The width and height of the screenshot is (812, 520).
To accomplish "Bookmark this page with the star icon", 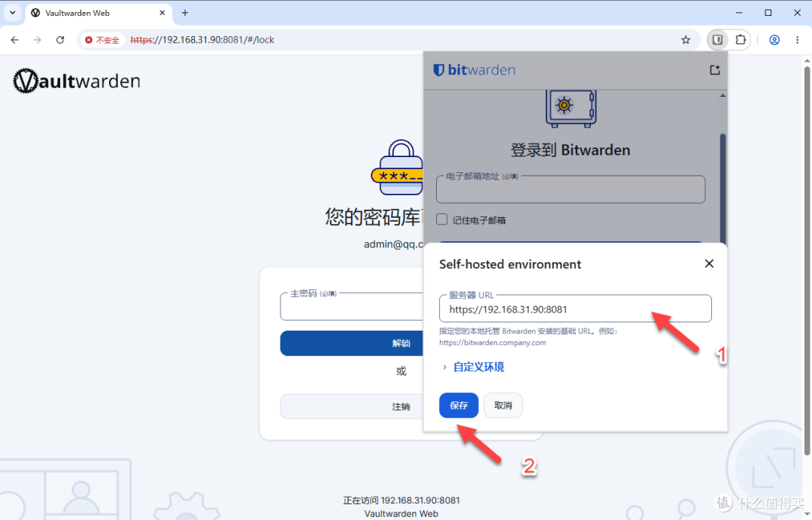I will pos(686,40).
